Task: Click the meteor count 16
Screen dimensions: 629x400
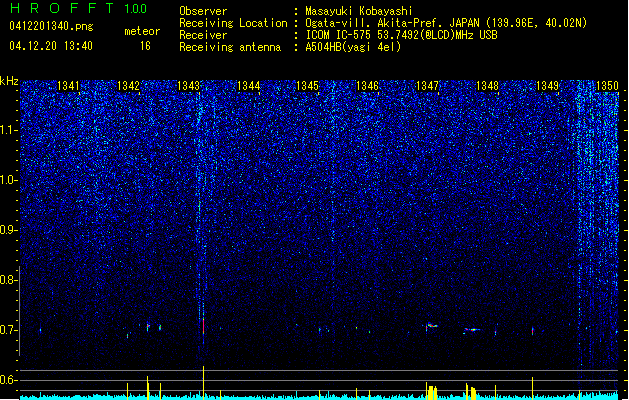Action: [145, 46]
